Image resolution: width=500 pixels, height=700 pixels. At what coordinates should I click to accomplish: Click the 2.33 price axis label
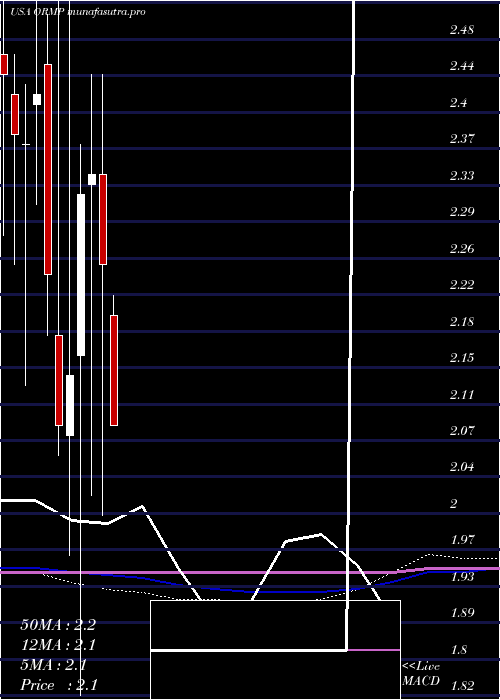coord(462,175)
